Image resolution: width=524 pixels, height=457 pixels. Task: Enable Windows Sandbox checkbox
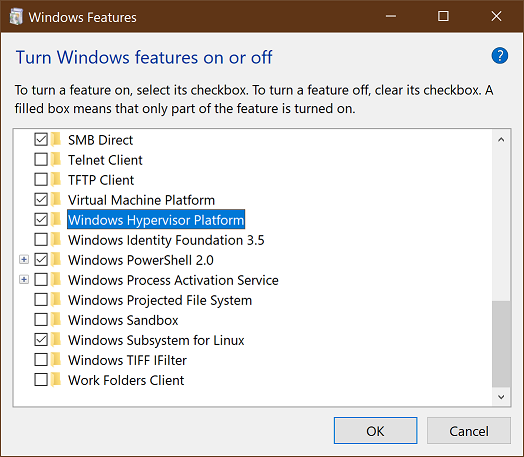pos(41,320)
